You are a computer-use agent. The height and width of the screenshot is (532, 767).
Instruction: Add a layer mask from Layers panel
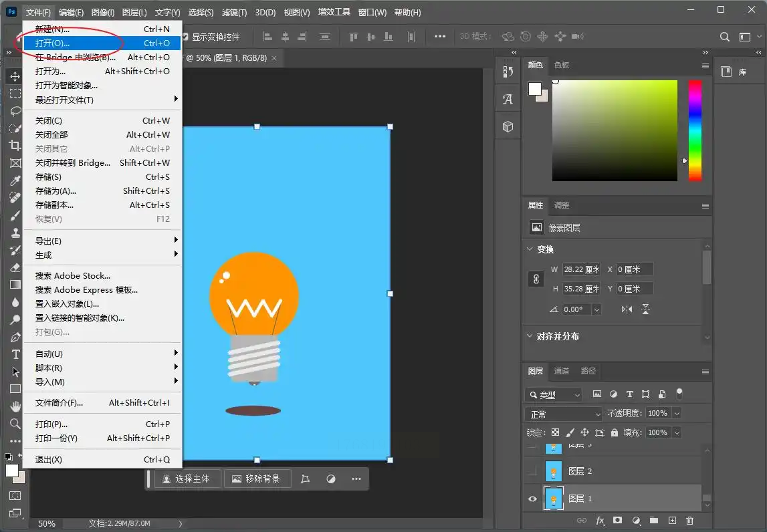click(617, 520)
